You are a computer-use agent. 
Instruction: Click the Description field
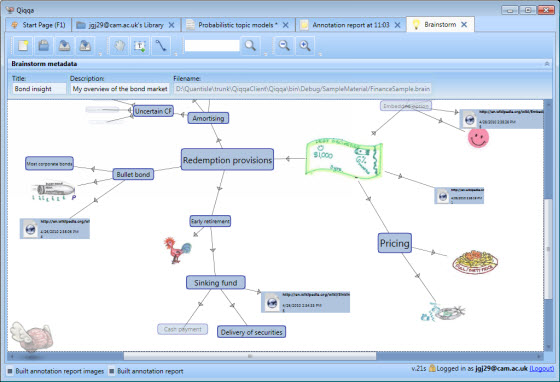coord(120,89)
